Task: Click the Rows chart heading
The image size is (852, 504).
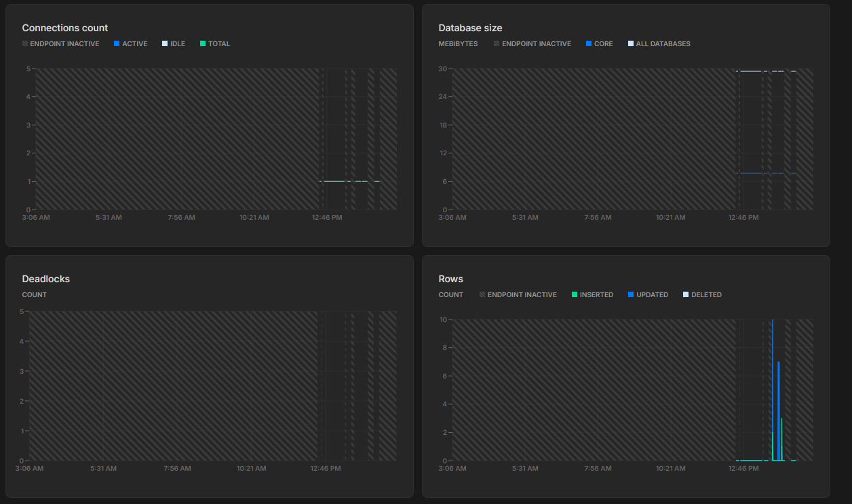Action: [451, 279]
